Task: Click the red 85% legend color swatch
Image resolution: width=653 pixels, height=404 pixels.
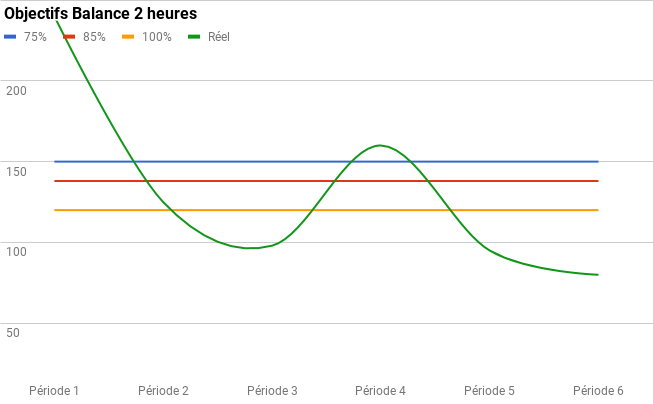Action: tap(70, 37)
